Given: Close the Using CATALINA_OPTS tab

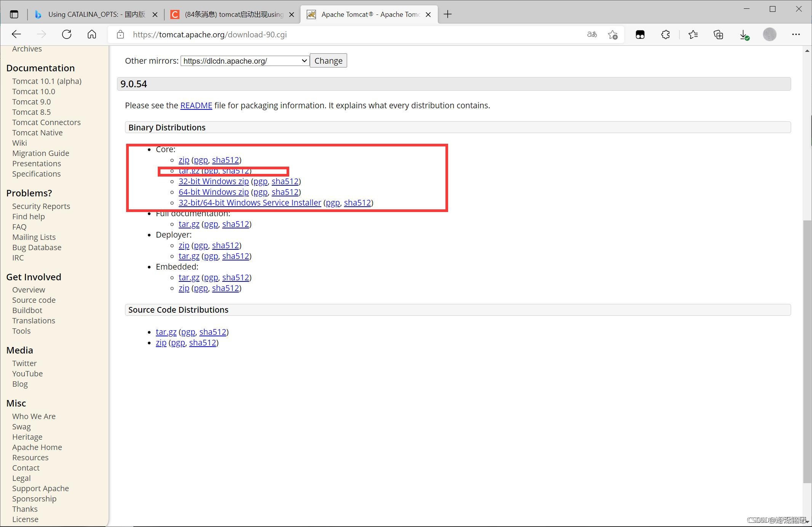Looking at the screenshot, I should point(155,14).
